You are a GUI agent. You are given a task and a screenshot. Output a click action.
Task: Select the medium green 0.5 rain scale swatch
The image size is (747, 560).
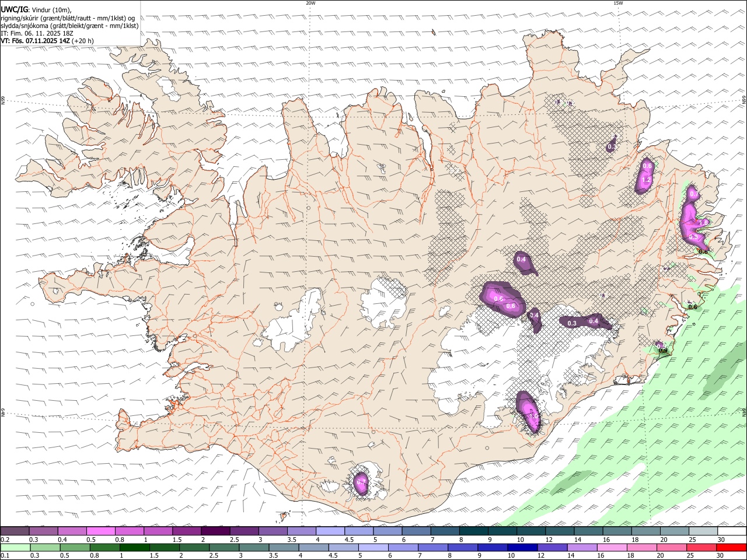[75, 548]
